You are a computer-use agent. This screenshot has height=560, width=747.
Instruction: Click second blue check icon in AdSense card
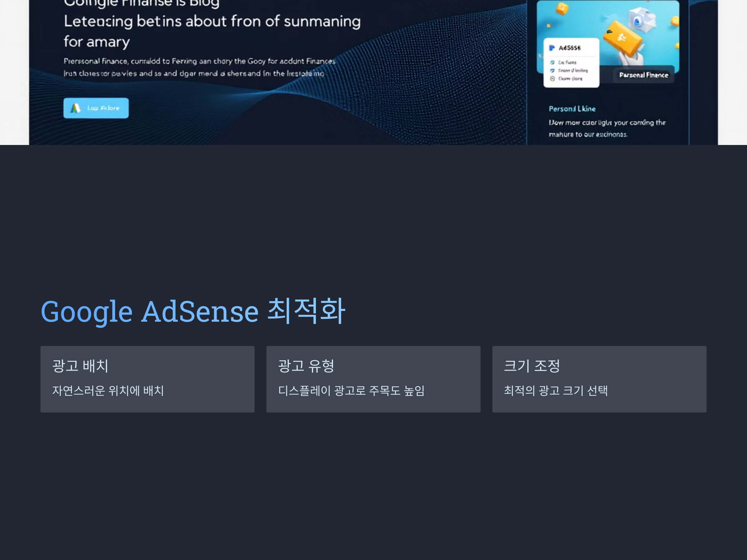tap(552, 71)
